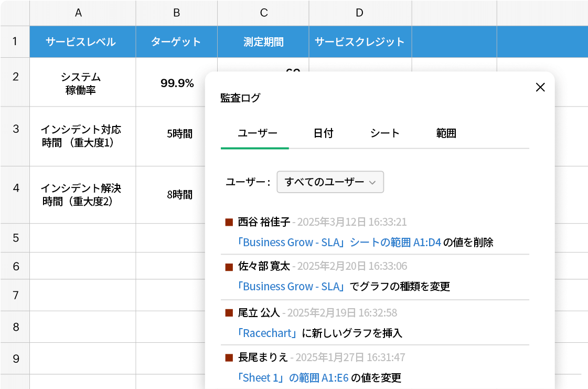Viewport: 588px width, 389px height.
Task: Click the ユーザー： filter label
Action: tap(248, 182)
